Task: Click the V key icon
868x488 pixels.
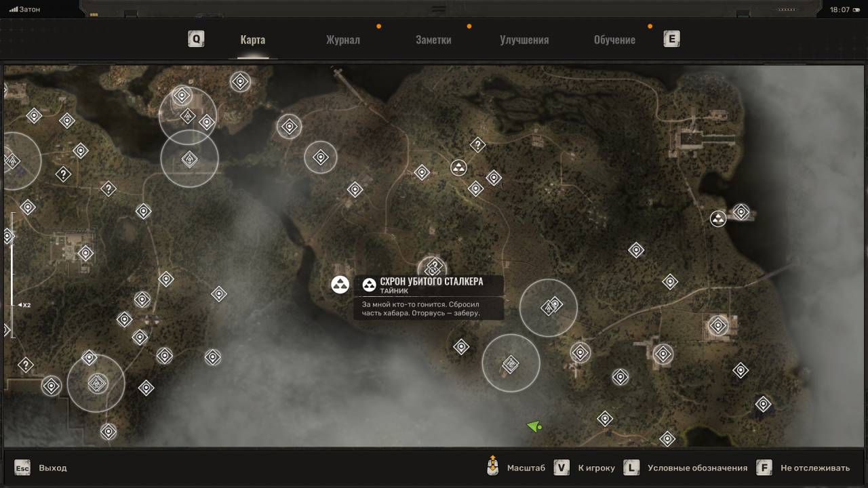Action: (x=561, y=468)
